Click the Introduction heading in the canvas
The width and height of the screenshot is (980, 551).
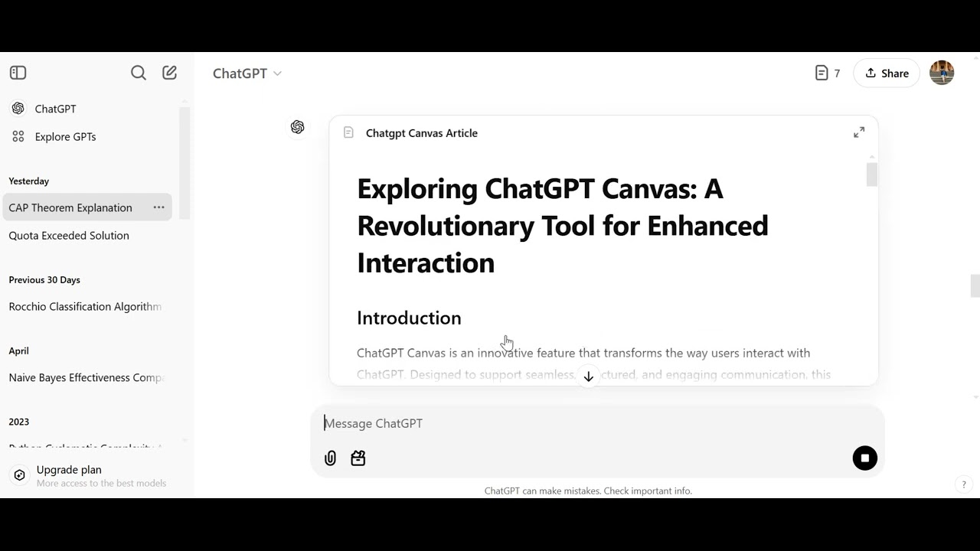coord(409,318)
